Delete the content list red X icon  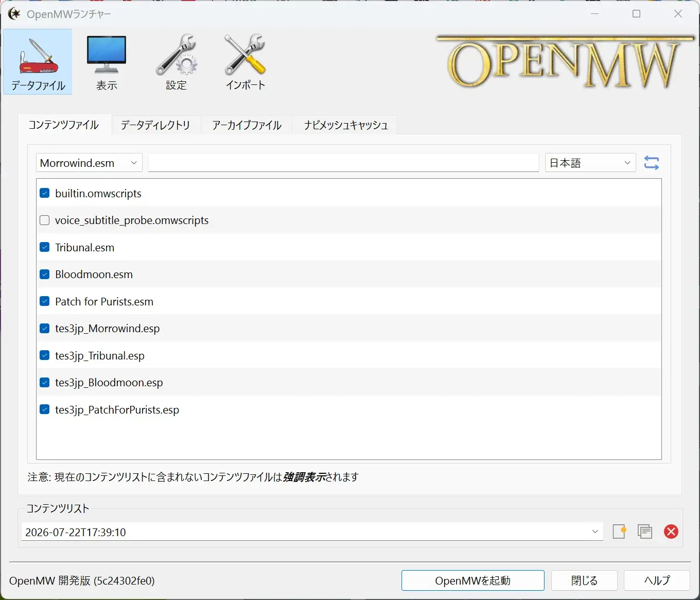tap(671, 532)
